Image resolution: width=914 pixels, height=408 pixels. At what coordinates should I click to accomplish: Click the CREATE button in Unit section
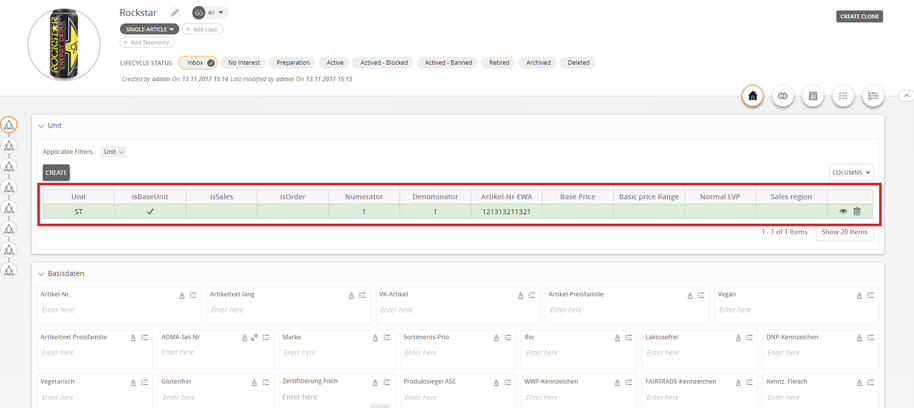coord(56,173)
